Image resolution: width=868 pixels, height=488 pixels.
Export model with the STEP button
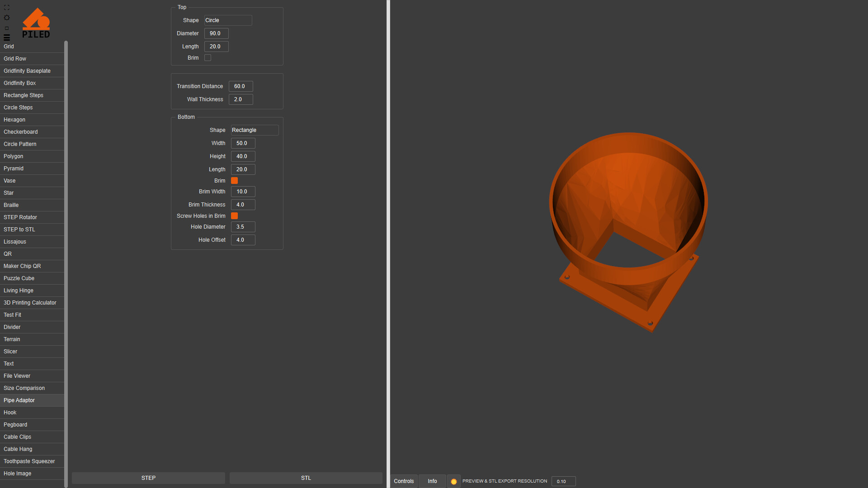point(148,478)
